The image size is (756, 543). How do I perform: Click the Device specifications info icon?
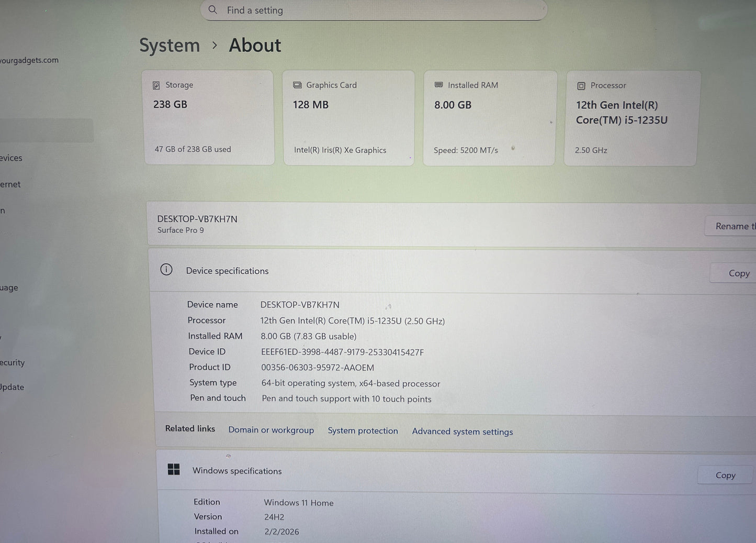(166, 270)
